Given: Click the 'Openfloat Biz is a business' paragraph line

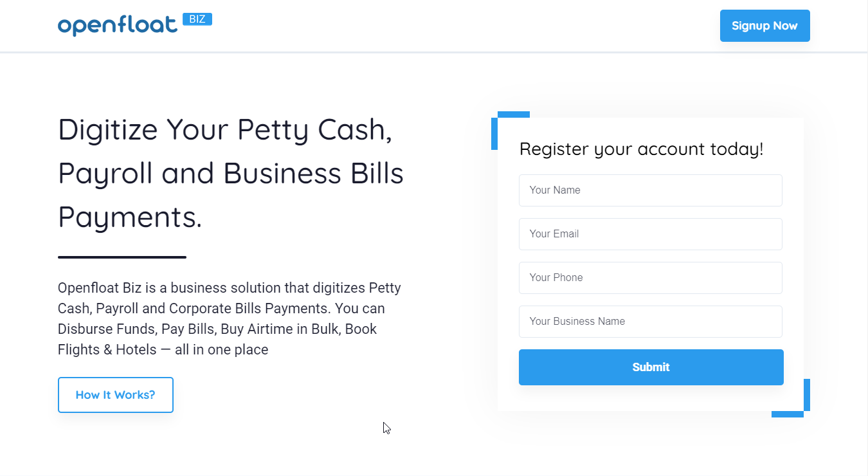Looking at the screenshot, I should (229, 288).
